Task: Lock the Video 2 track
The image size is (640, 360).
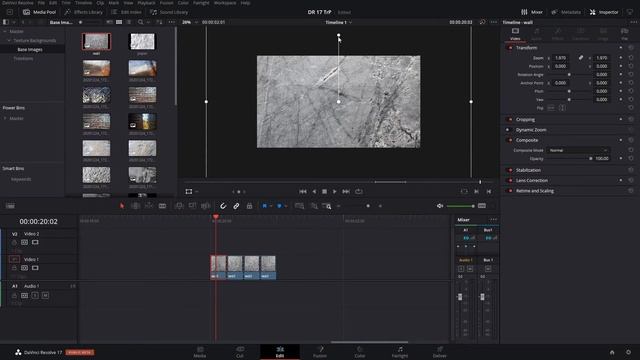Action: [x=14, y=242]
